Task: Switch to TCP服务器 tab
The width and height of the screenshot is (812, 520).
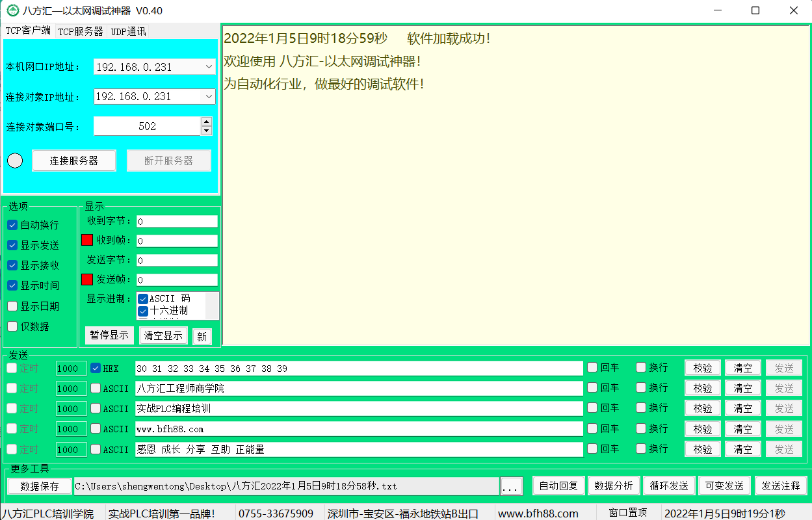Action: click(x=81, y=31)
